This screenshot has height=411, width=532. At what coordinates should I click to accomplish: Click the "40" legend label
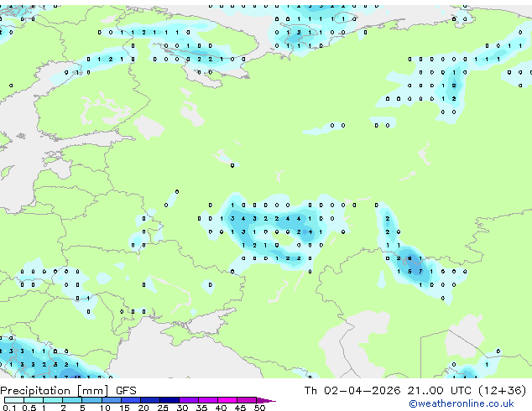tap(221, 408)
